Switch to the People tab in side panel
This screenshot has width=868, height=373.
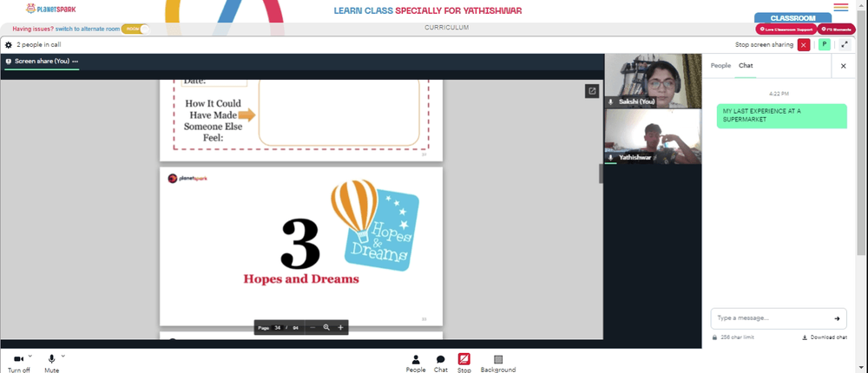pyautogui.click(x=720, y=66)
